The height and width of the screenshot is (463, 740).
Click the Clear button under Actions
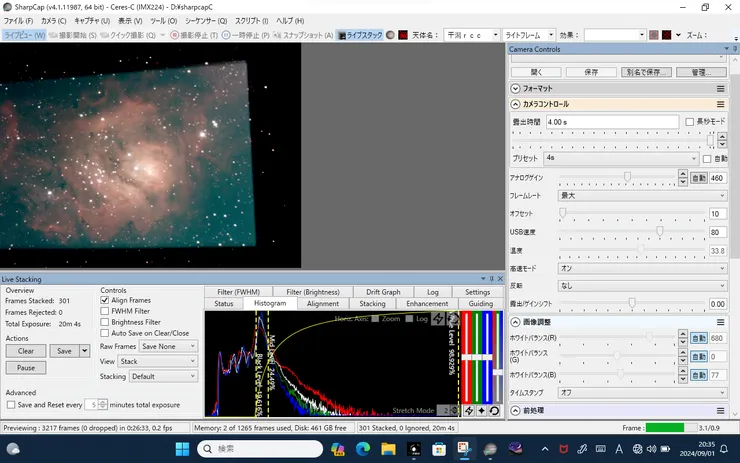click(26, 351)
